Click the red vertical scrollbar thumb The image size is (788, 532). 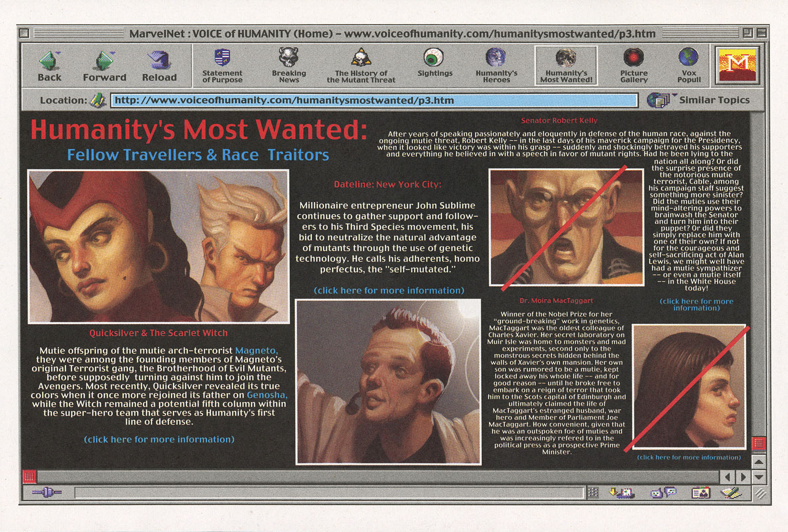[759, 443]
